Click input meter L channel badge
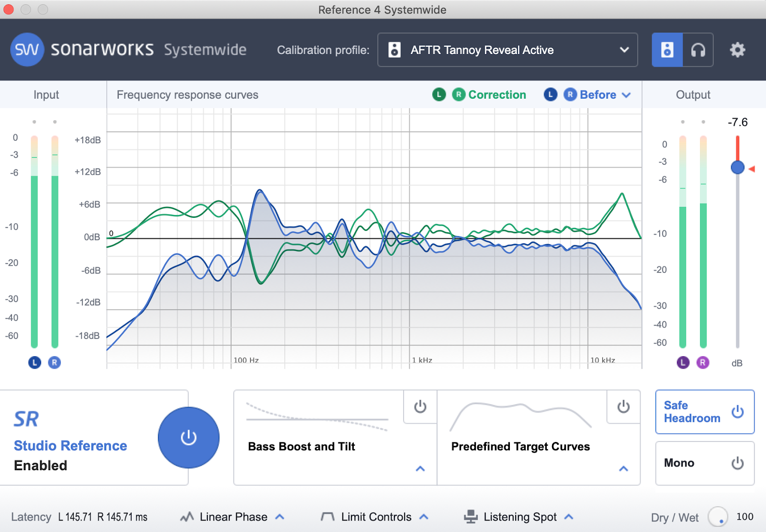766x532 pixels. click(x=34, y=362)
